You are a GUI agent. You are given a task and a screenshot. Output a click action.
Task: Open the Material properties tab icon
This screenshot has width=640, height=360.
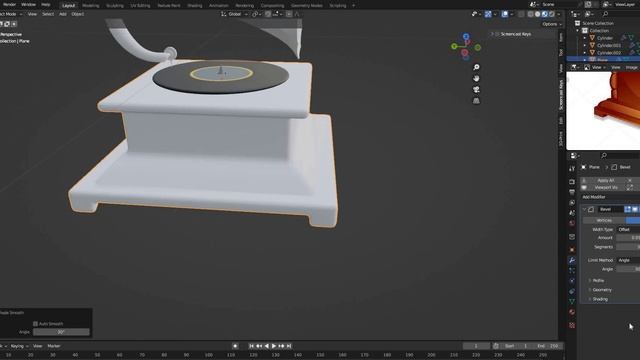(572, 312)
